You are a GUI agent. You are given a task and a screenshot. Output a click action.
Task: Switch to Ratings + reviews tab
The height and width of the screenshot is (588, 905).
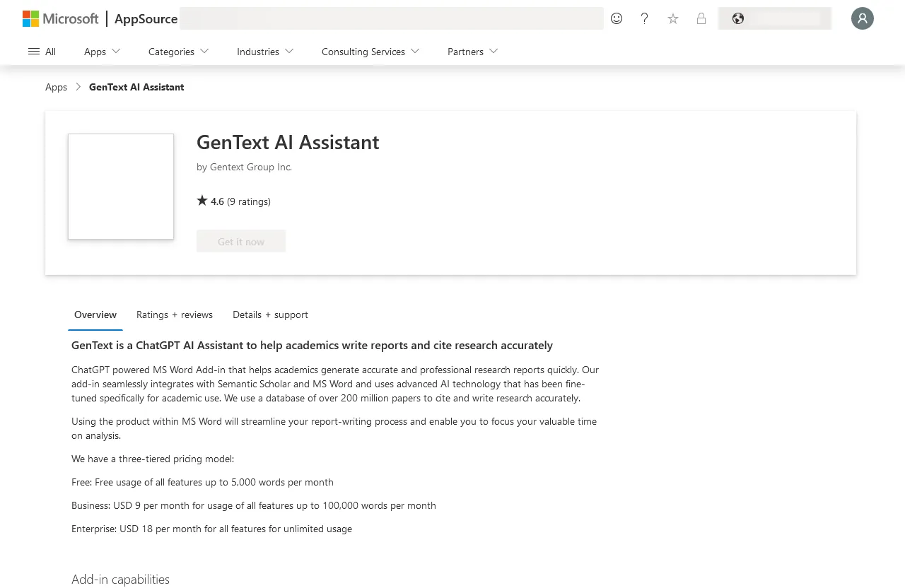tap(175, 314)
